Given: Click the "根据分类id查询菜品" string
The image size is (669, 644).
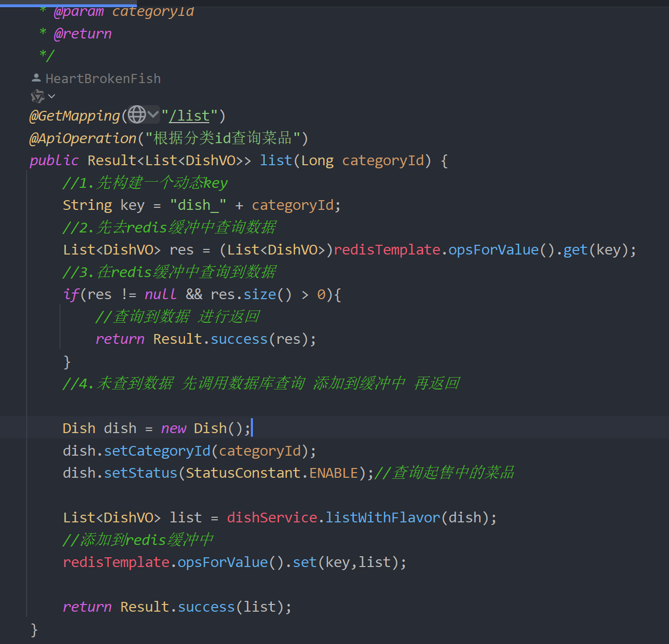Looking at the screenshot, I should (223, 138).
